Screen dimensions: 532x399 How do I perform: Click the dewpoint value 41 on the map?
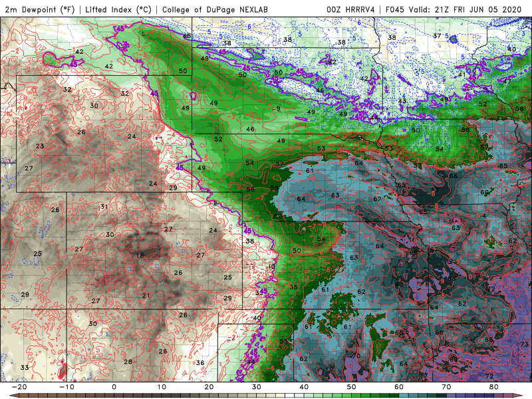(462, 74)
